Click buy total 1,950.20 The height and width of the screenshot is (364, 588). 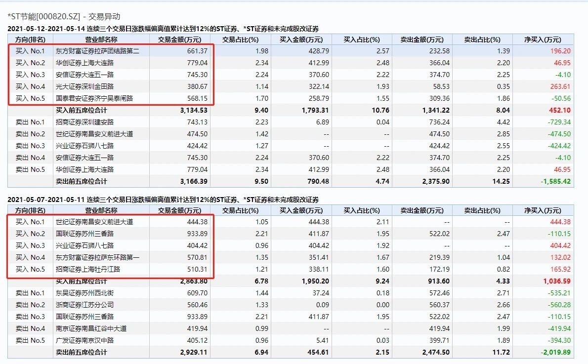315,281
